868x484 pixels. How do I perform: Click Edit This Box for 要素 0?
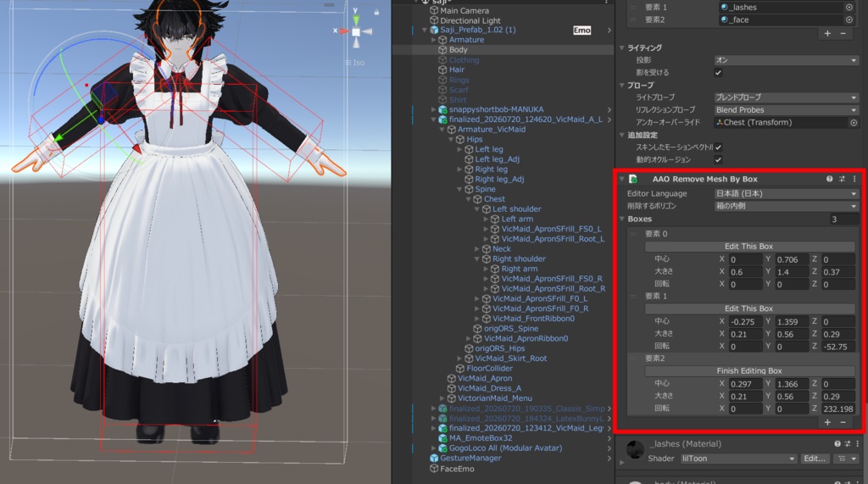749,247
